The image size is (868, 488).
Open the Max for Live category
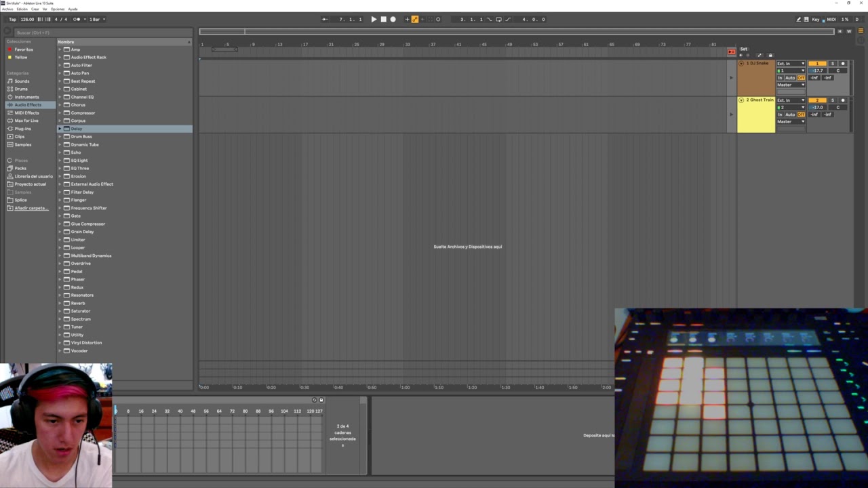(26, 121)
